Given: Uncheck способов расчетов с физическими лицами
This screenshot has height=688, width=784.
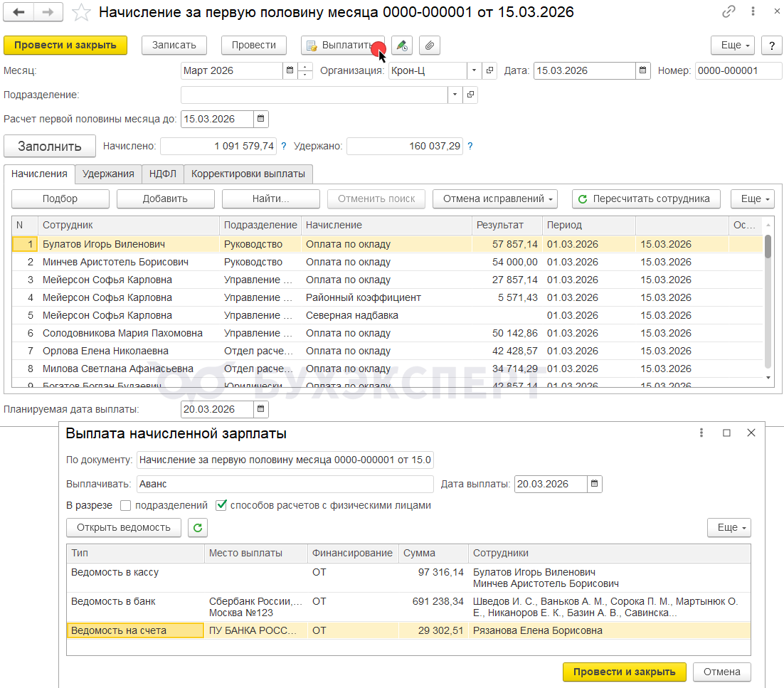Looking at the screenshot, I should click(221, 506).
